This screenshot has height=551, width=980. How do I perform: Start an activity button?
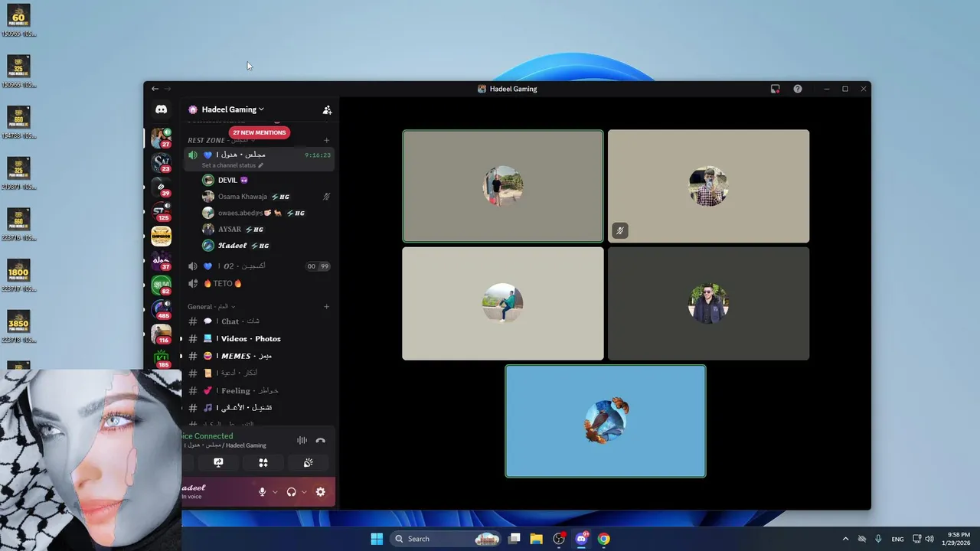coord(263,462)
